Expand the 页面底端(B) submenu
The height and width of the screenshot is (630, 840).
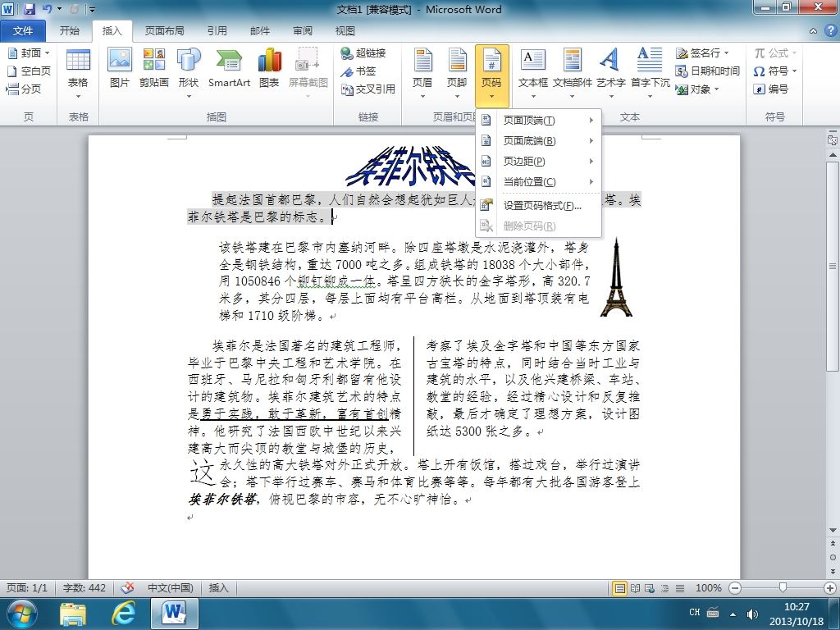point(538,141)
